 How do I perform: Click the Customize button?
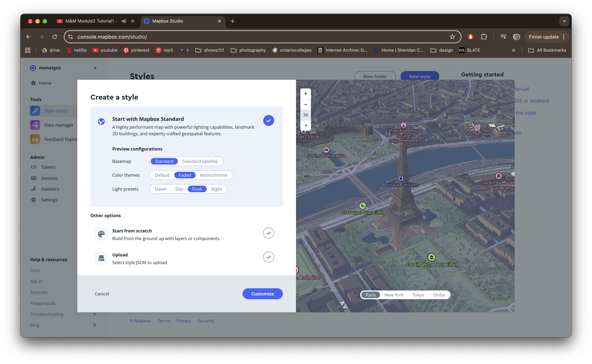pos(262,293)
